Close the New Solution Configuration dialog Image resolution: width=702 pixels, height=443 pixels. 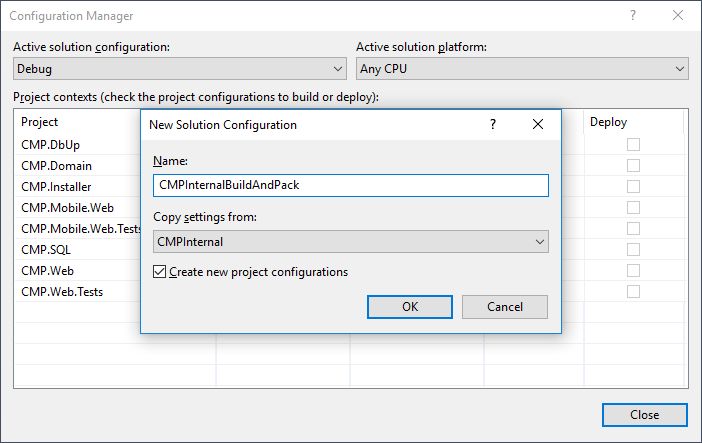[538, 124]
